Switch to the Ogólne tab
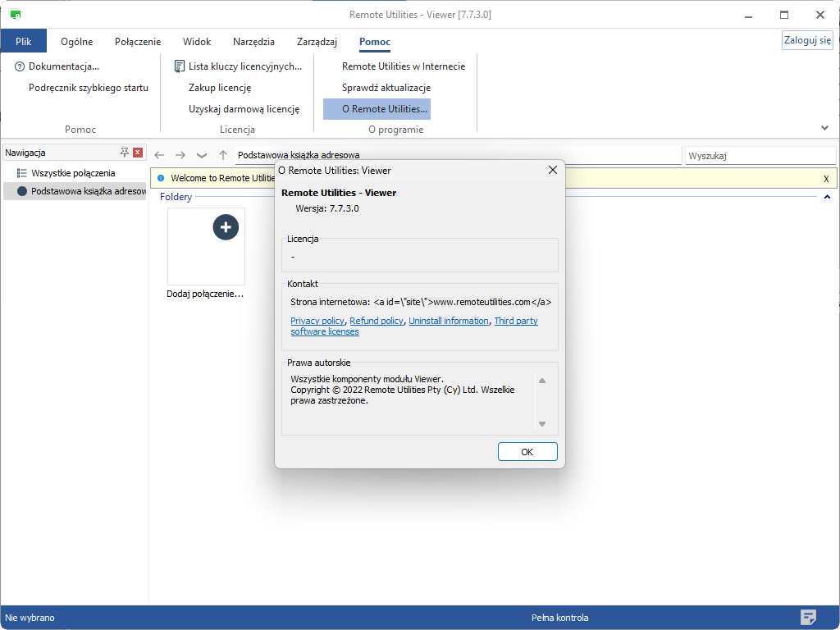840x630 pixels. point(76,41)
